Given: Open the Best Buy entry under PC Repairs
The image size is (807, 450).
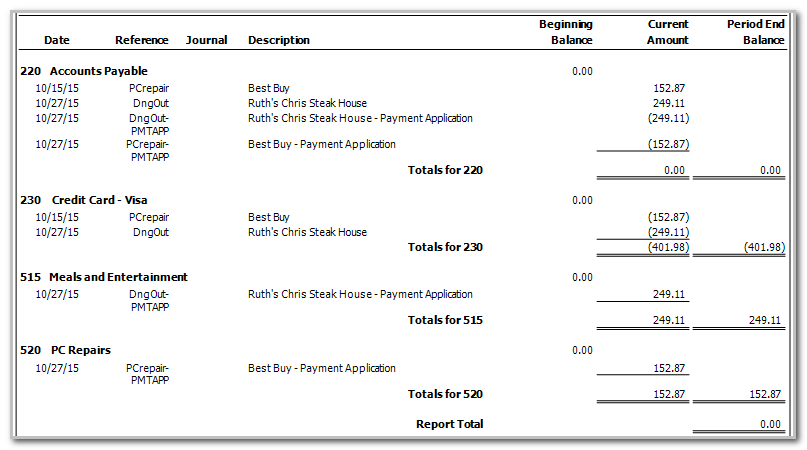Looking at the screenshot, I should click(321, 368).
